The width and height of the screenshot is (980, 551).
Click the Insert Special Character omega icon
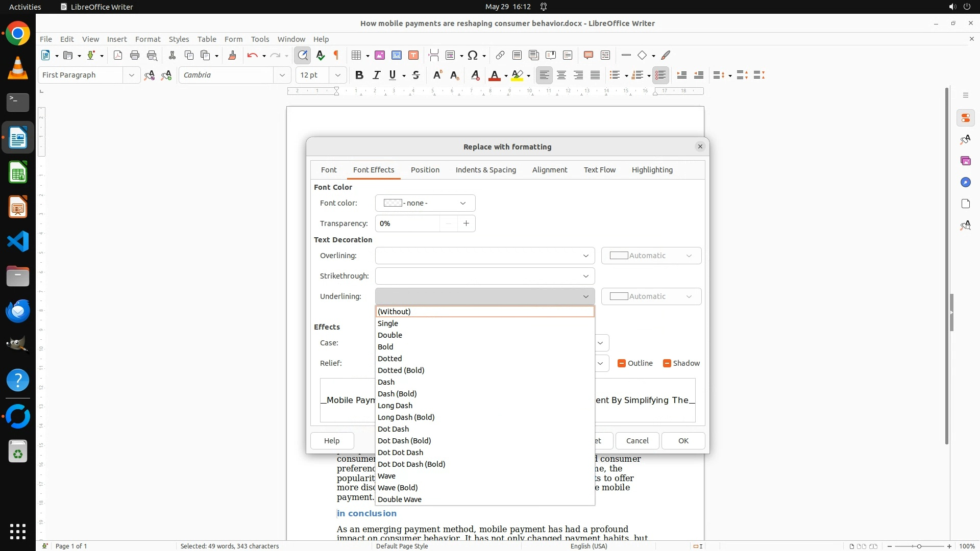(473, 55)
